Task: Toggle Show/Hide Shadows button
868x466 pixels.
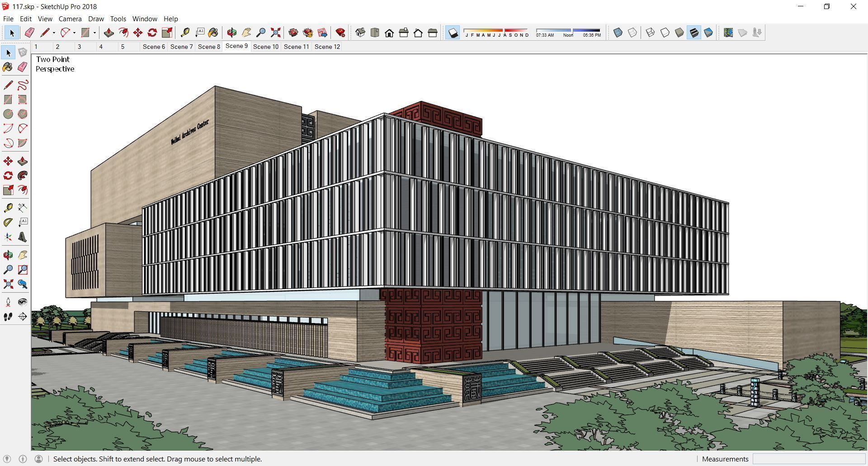Action: pyautogui.click(x=453, y=33)
